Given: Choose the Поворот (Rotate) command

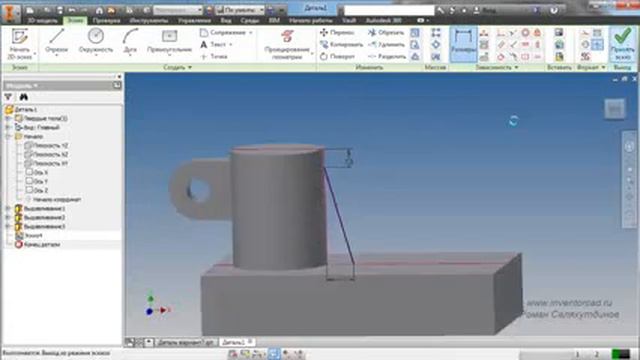Looking at the screenshot, I should pos(337,57).
